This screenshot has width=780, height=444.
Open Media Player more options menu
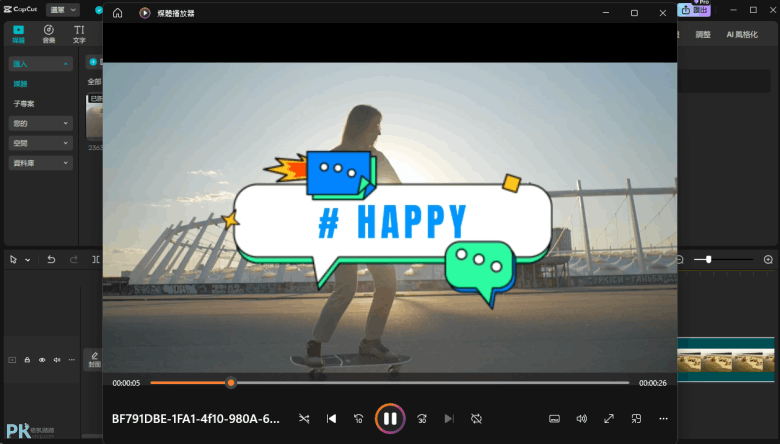tap(663, 419)
